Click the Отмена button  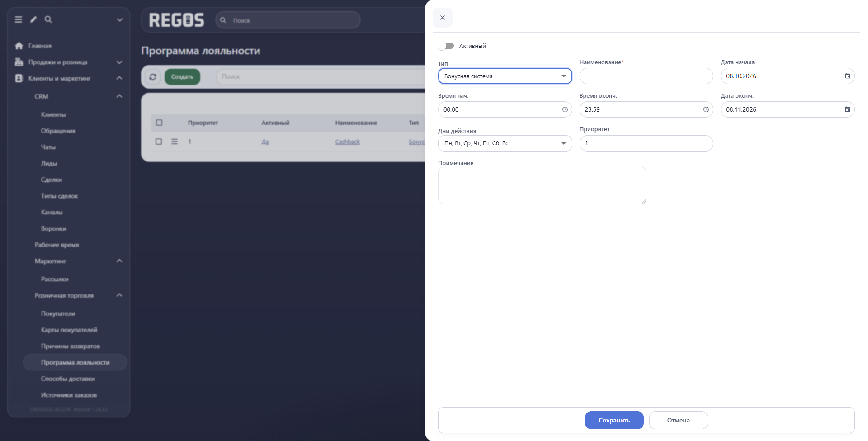coord(679,420)
